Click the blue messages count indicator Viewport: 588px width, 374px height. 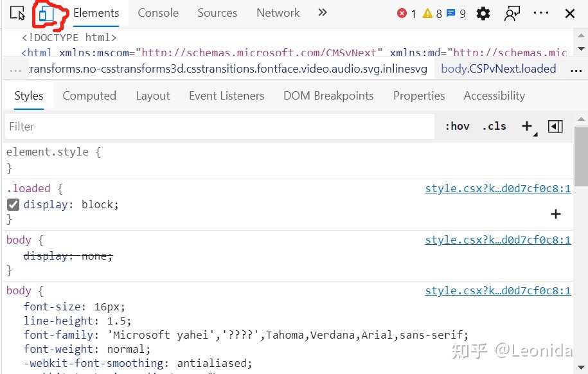(x=456, y=13)
